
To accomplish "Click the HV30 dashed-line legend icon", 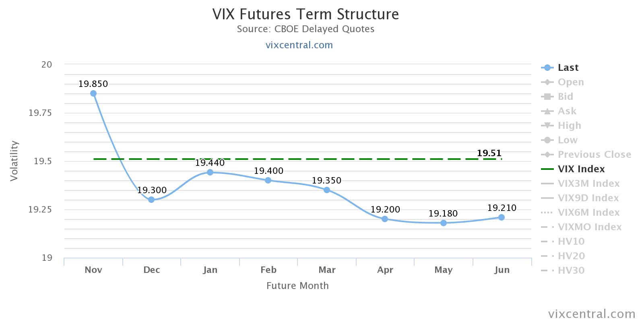I will pos(547,270).
